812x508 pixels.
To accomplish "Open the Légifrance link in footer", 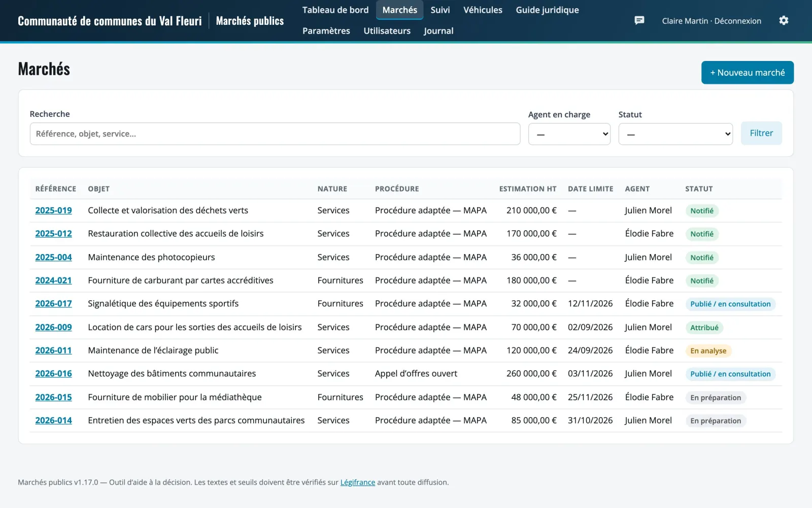I will (357, 482).
